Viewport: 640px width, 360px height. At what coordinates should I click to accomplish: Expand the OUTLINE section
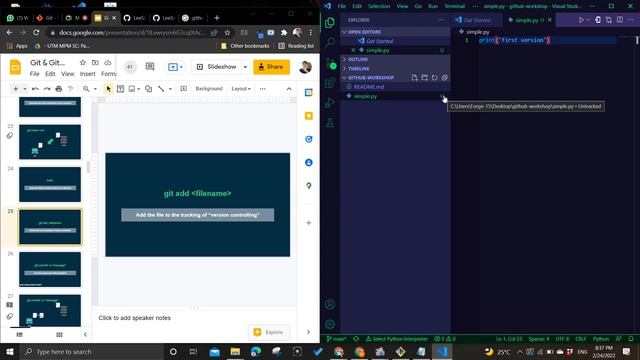tap(396, 60)
